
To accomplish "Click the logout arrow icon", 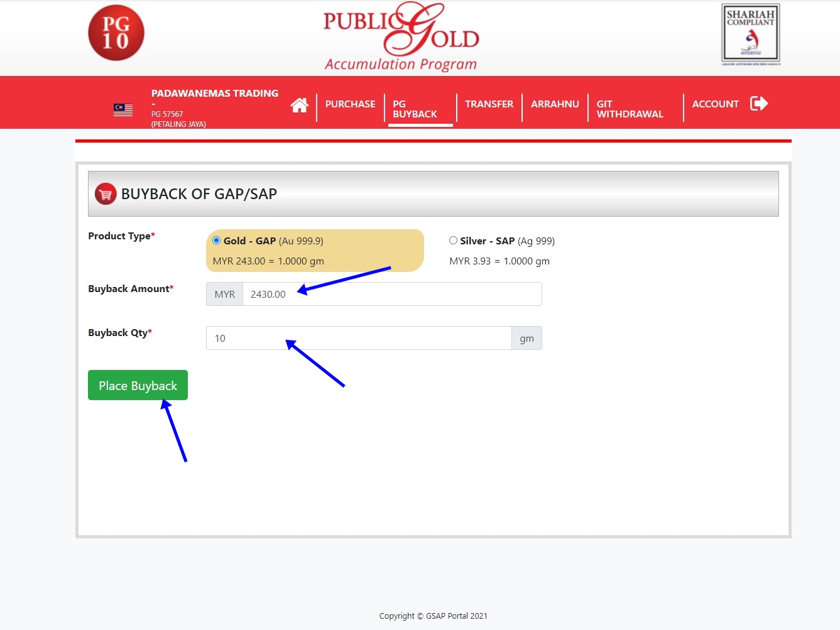I will click(x=759, y=104).
